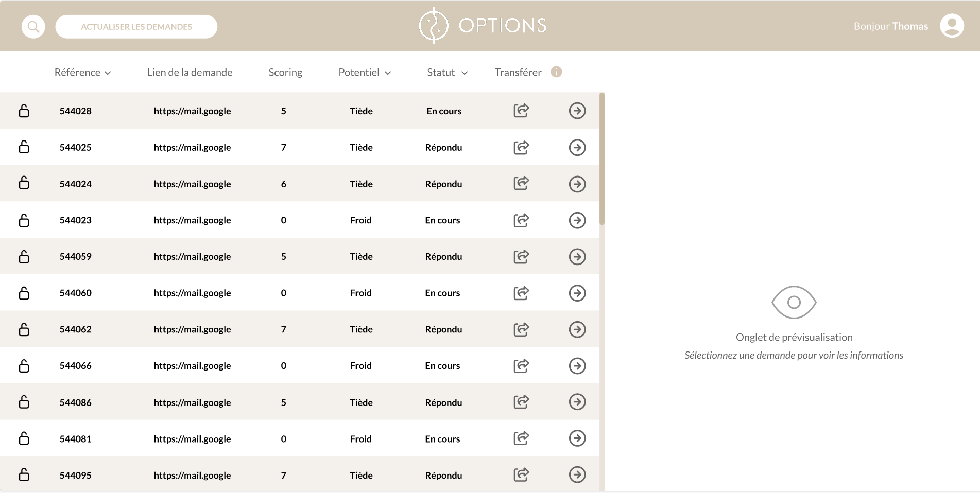This screenshot has width=980, height=493.
Task: Toggle the lock icon for request 544028
Action: 24,110
